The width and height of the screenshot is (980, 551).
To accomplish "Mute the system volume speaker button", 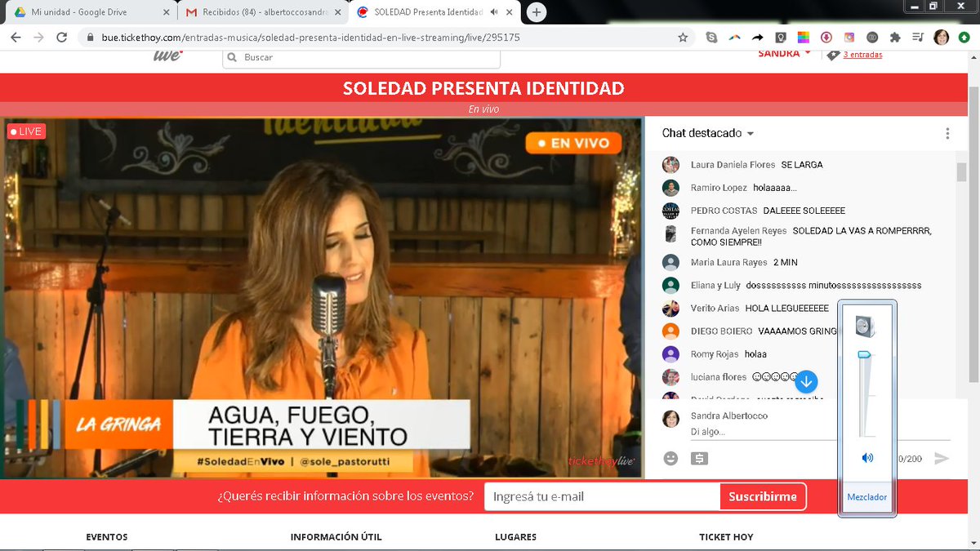I will point(866,458).
